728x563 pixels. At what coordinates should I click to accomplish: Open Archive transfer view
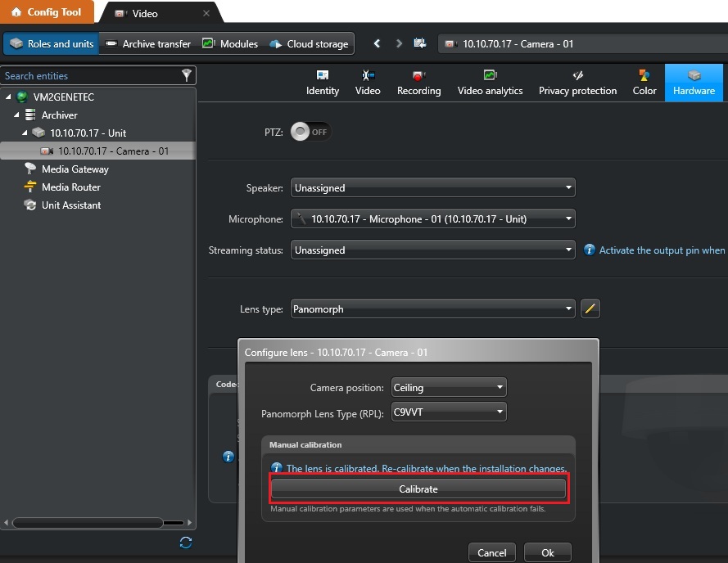pos(148,43)
